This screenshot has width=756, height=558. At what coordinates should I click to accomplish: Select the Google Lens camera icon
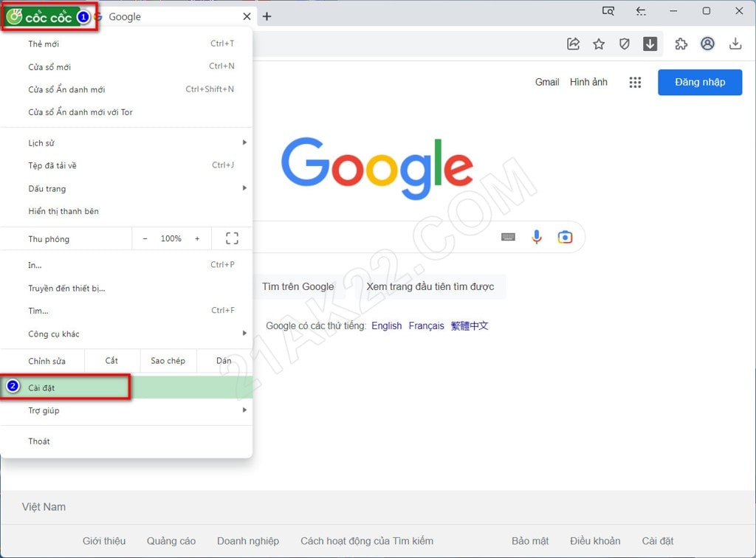[x=565, y=236]
